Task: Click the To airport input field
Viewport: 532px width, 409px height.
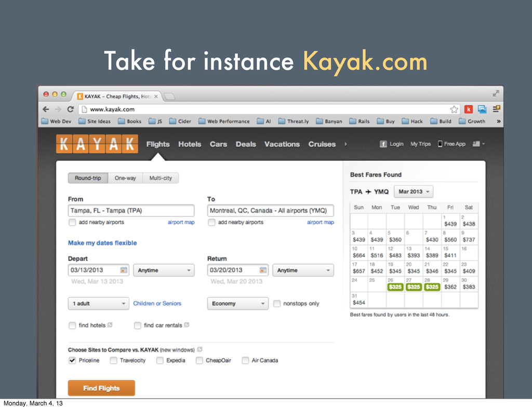Action: point(270,210)
